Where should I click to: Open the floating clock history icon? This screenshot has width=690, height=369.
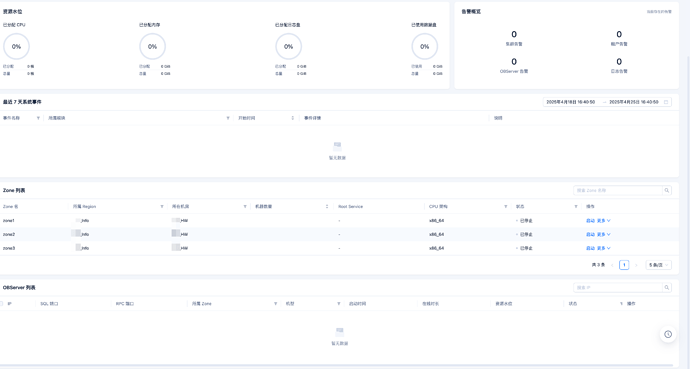668,334
